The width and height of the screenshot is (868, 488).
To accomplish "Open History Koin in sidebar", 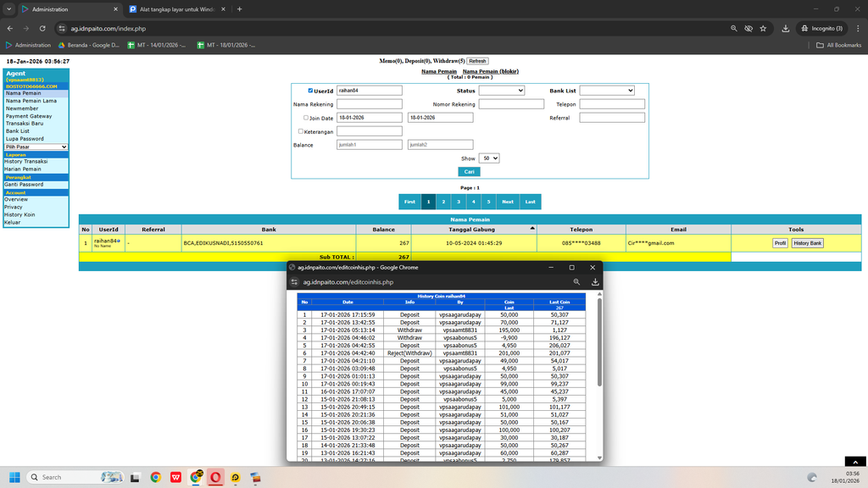I will pos(20,214).
